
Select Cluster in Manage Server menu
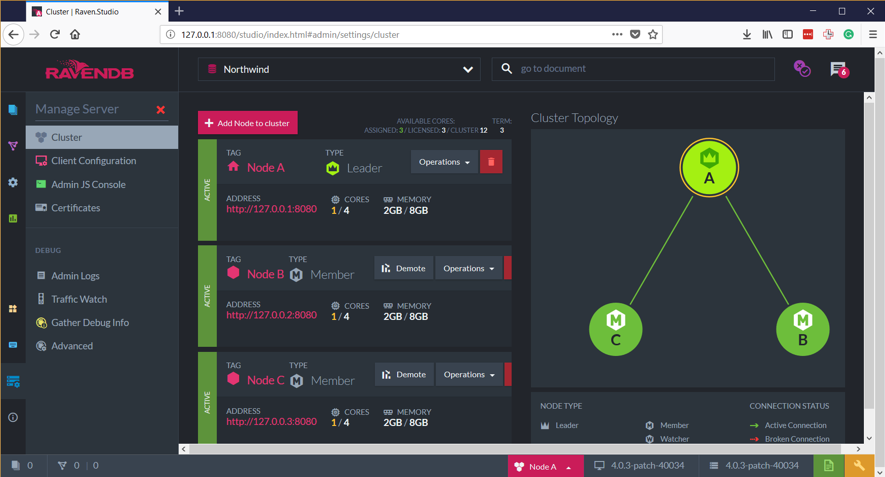(102, 137)
